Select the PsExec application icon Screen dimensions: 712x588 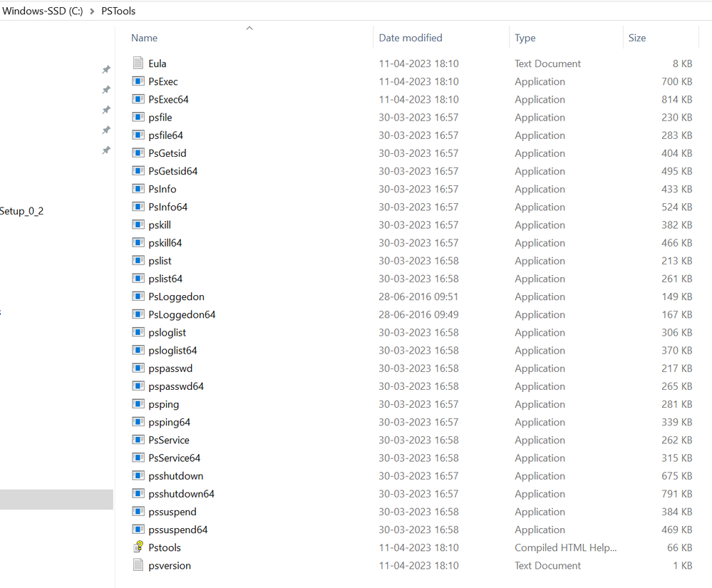click(x=138, y=81)
